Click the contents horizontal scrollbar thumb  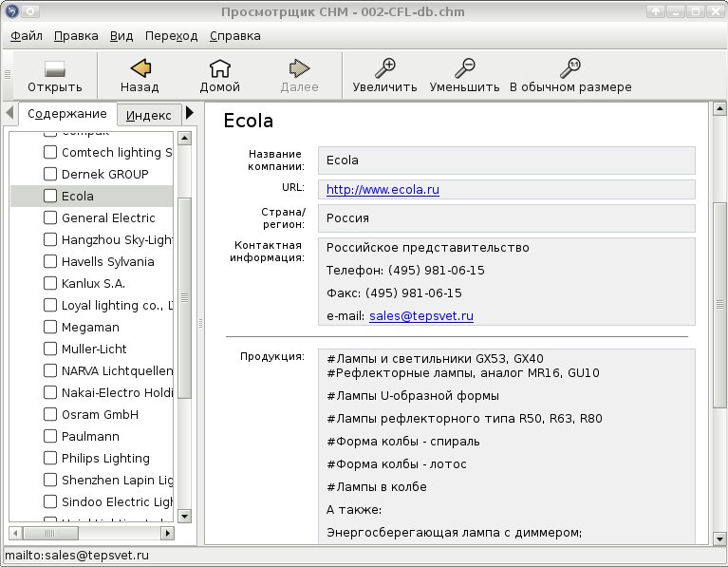point(50,533)
